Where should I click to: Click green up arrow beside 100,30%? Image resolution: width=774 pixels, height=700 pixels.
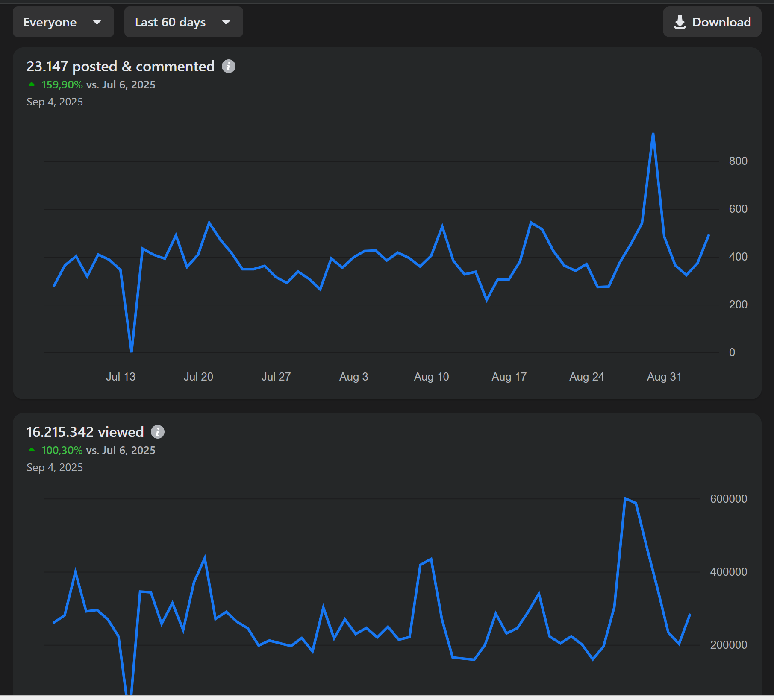(x=32, y=450)
